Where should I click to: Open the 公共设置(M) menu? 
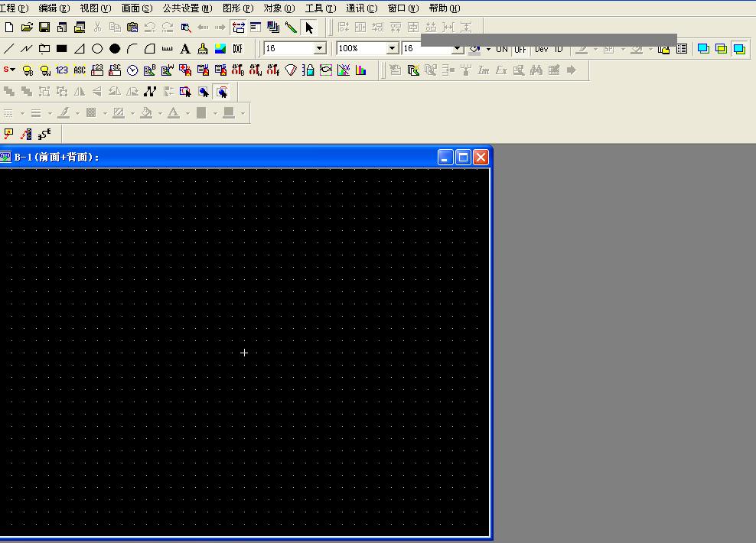click(x=187, y=8)
